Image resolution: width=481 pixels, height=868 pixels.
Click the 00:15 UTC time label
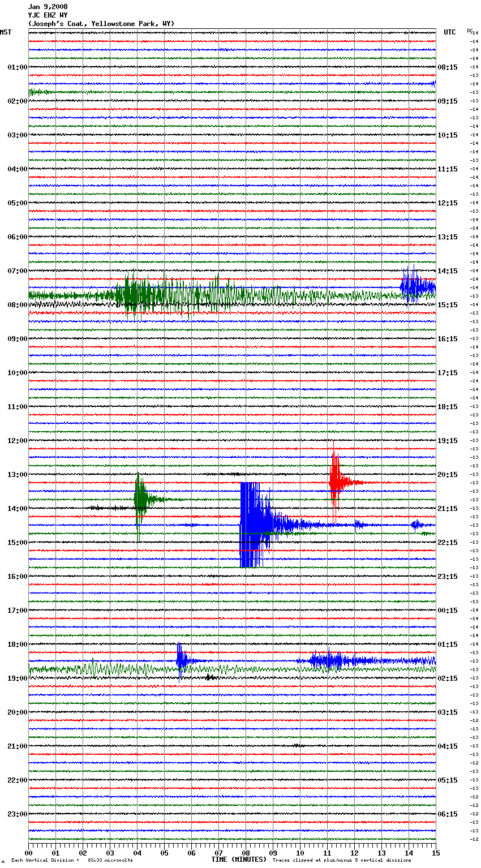[x=448, y=611]
